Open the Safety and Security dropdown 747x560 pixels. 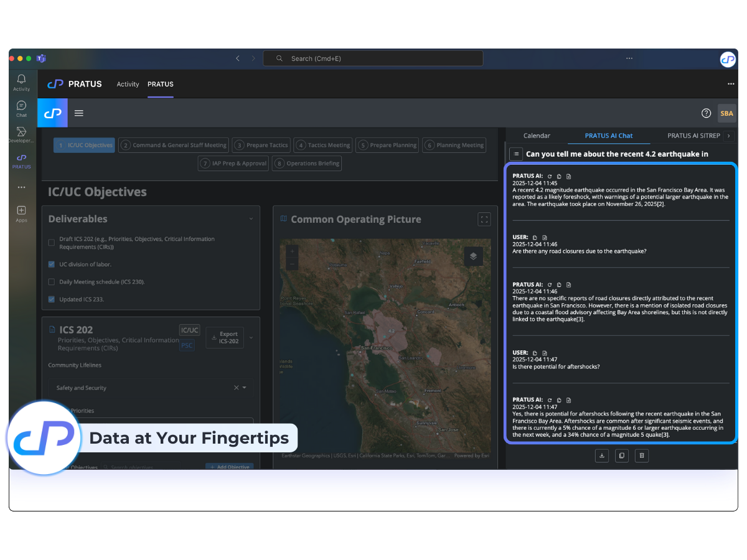click(x=244, y=388)
